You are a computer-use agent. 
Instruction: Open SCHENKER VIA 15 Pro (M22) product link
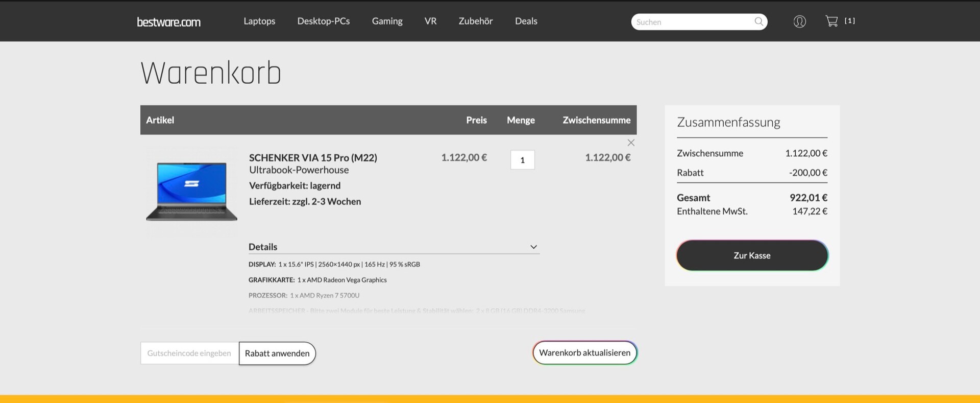tap(313, 157)
